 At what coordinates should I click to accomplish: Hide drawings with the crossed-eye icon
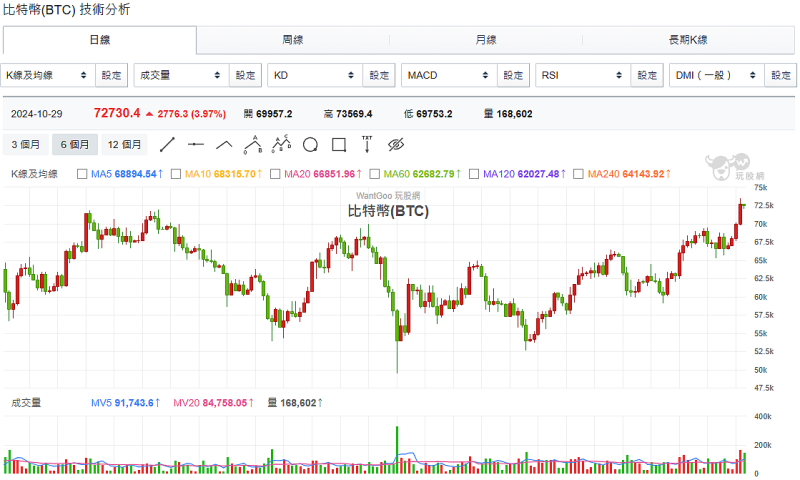pos(395,144)
